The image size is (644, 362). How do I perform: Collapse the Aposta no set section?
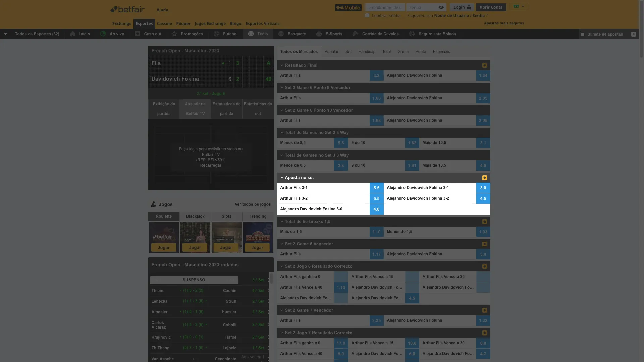tap(282, 178)
